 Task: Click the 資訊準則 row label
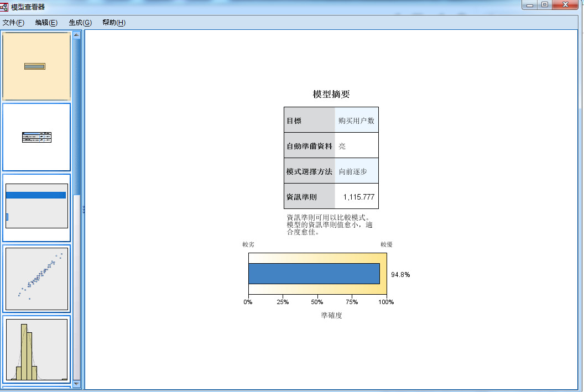(x=310, y=196)
